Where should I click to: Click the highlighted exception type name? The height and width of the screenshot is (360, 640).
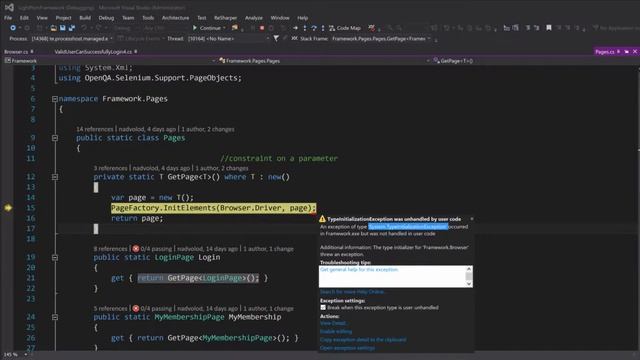click(408, 227)
